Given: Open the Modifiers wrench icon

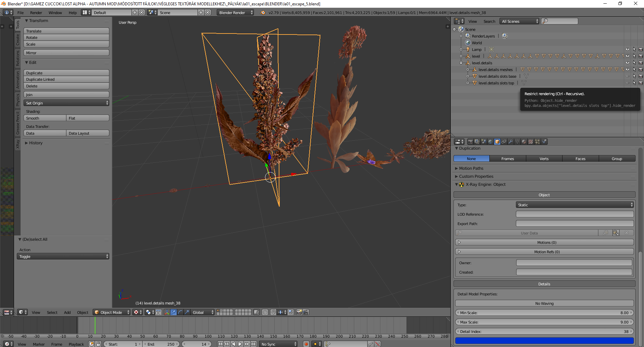Looking at the screenshot, I should pyautogui.click(x=511, y=141).
